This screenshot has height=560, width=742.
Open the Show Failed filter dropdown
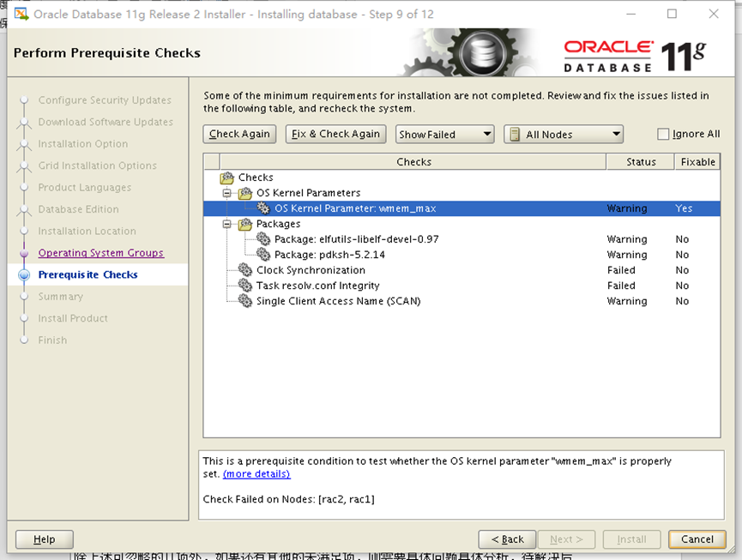444,135
